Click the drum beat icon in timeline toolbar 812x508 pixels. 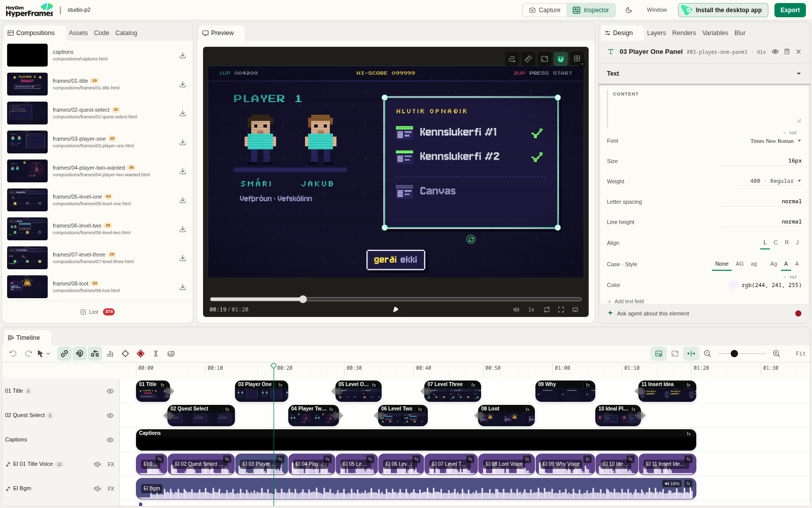[x=171, y=354]
